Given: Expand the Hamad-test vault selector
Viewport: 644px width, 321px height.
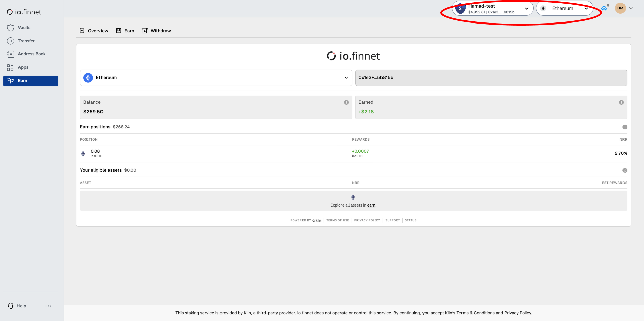Looking at the screenshot, I should click(493, 9).
